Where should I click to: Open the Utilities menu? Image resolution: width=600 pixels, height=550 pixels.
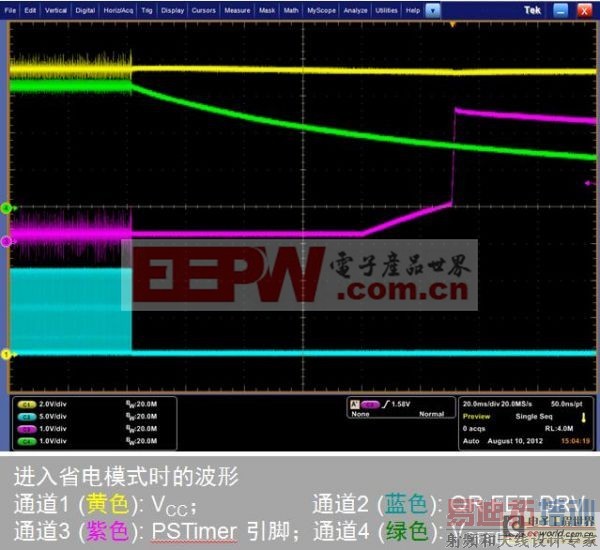[x=386, y=10]
